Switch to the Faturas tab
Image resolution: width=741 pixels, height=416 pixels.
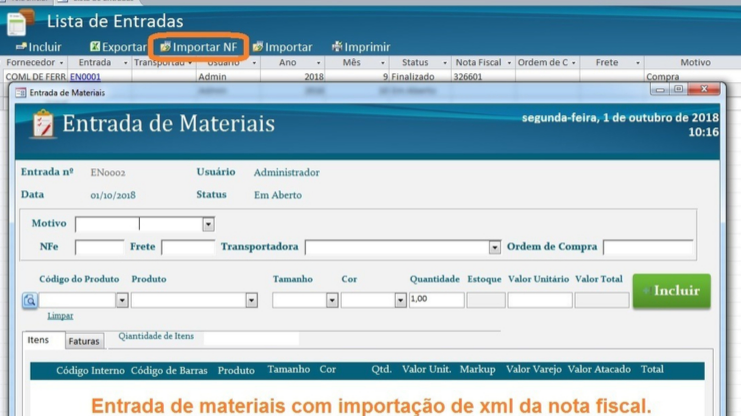(84, 341)
